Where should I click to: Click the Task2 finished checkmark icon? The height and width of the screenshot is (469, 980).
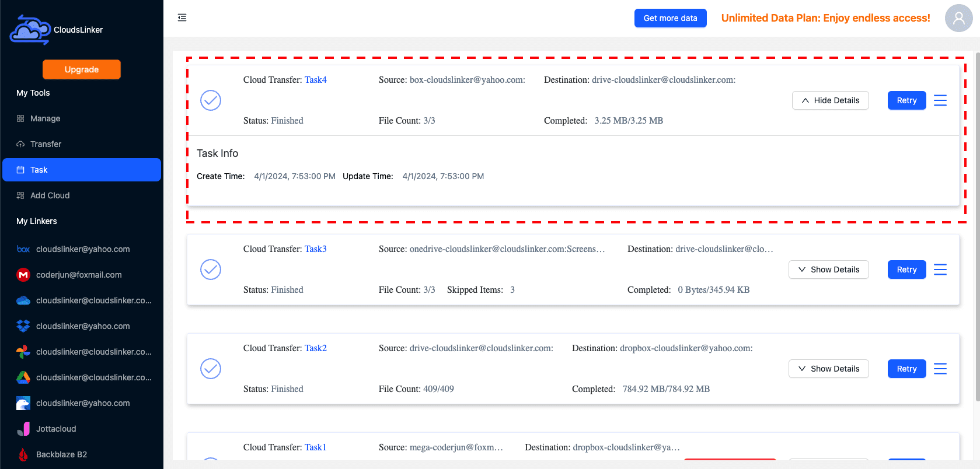(x=211, y=369)
